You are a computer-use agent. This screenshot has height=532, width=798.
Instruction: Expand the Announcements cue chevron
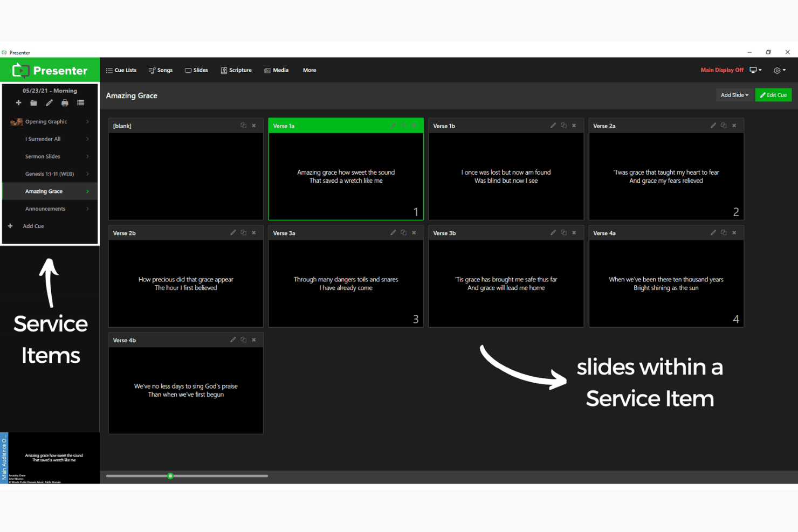(x=87, y=209)
